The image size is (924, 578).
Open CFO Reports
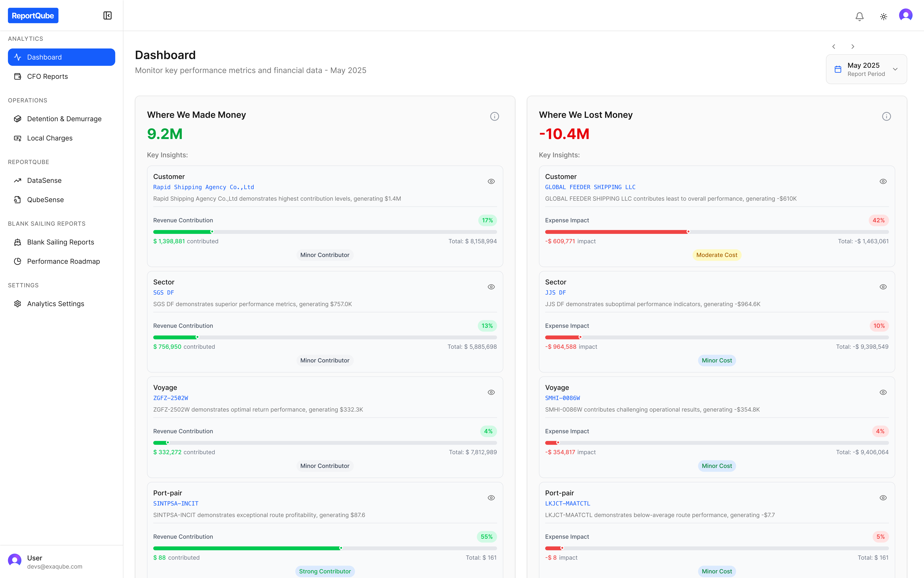61,76
